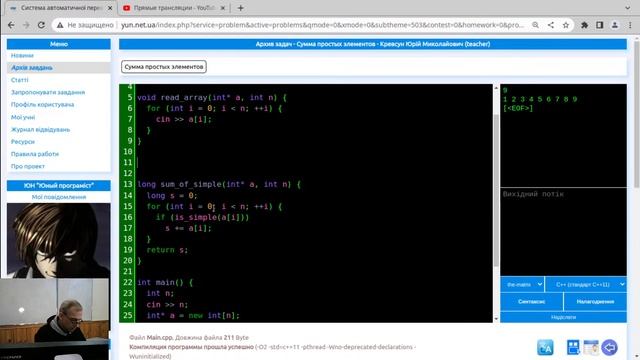Screen dimensions: 640x360
Task: Reload the current page
Action: tap(41, 25)
